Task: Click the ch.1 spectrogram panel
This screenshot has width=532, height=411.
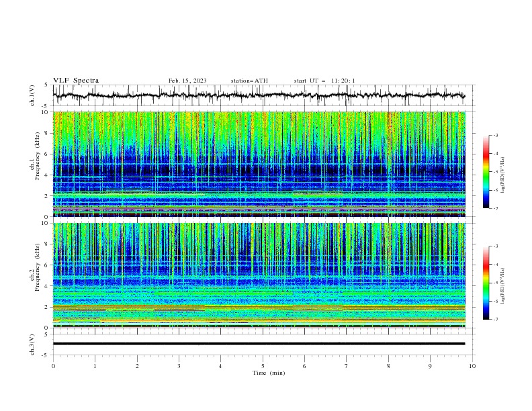Action: (259, 164)
